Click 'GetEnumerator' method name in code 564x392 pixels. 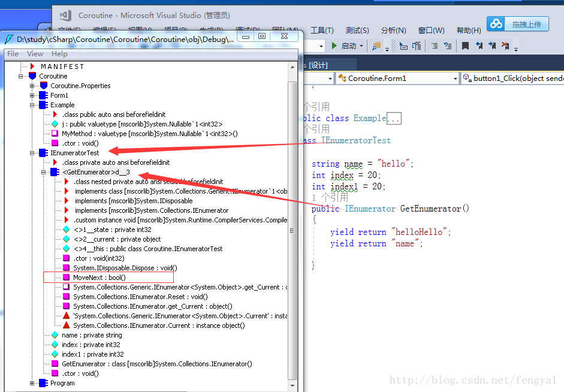click(x=430, y=209)
